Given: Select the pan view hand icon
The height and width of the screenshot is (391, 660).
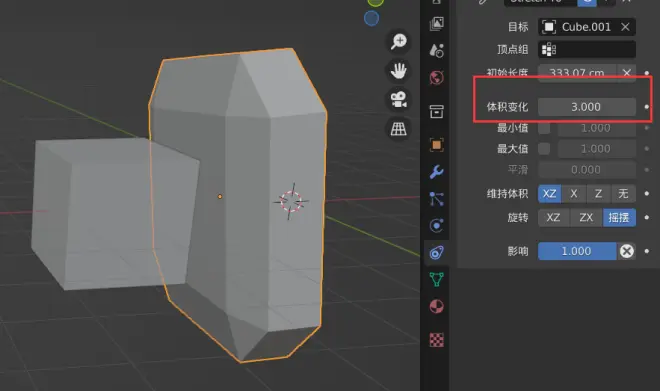Looking at the screenshot, I should click(398, 70).
